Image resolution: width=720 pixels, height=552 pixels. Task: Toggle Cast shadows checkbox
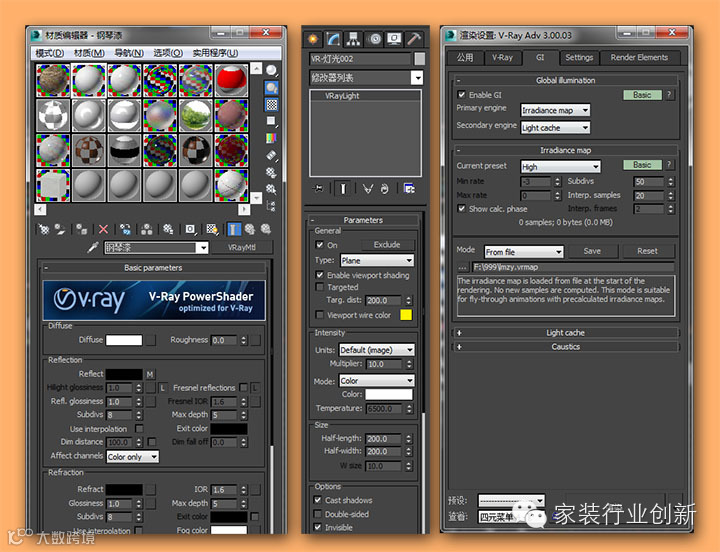point(318,500)
